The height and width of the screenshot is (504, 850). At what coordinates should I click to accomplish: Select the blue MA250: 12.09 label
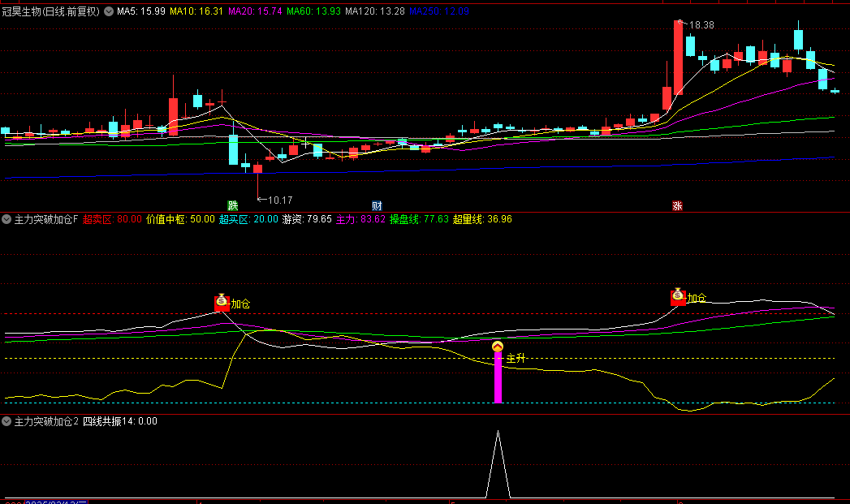[x=438, y=11]
